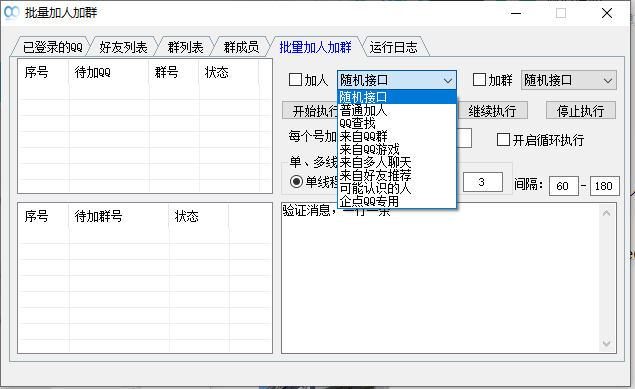Minimize the 批量加人加群 window

coord(516,13)
